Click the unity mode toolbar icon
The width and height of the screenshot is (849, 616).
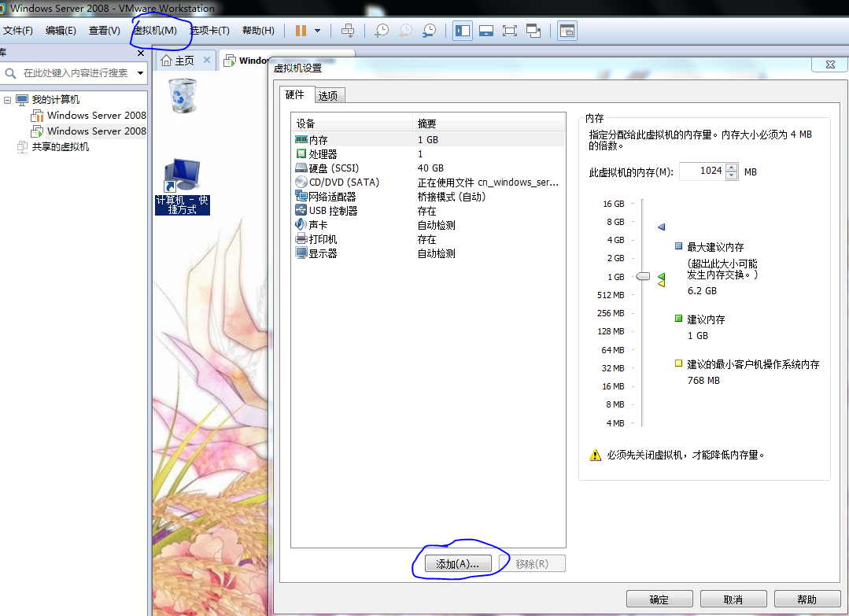pyautogui.click(x=533, y=31)
